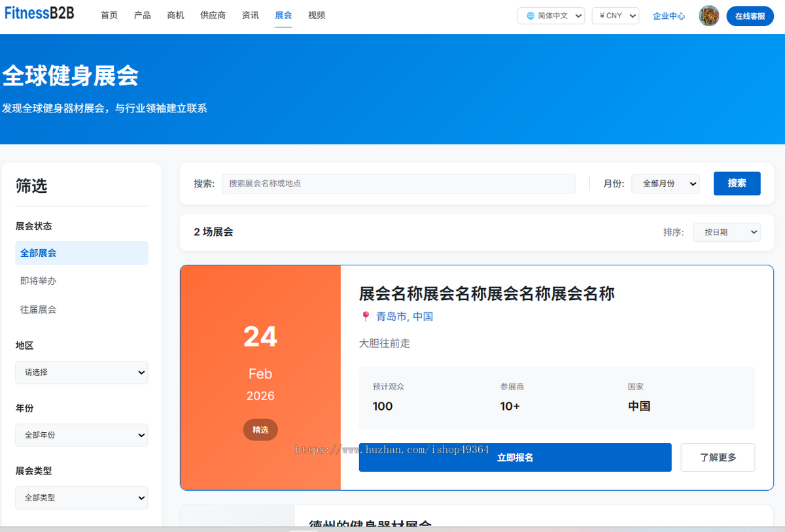Click the 立即报名 button
Screen dimensions: 785x532
(x=515, y=457)
